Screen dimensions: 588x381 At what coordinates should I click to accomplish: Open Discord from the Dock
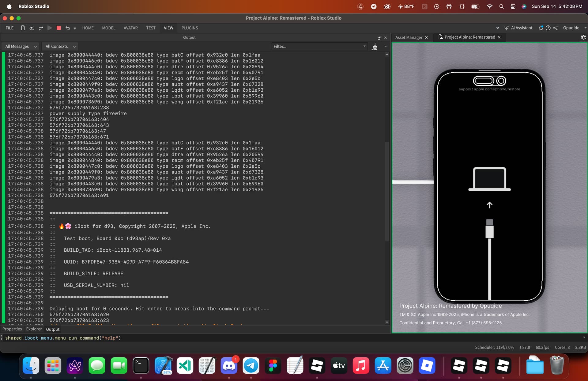(x=229, y=365)
